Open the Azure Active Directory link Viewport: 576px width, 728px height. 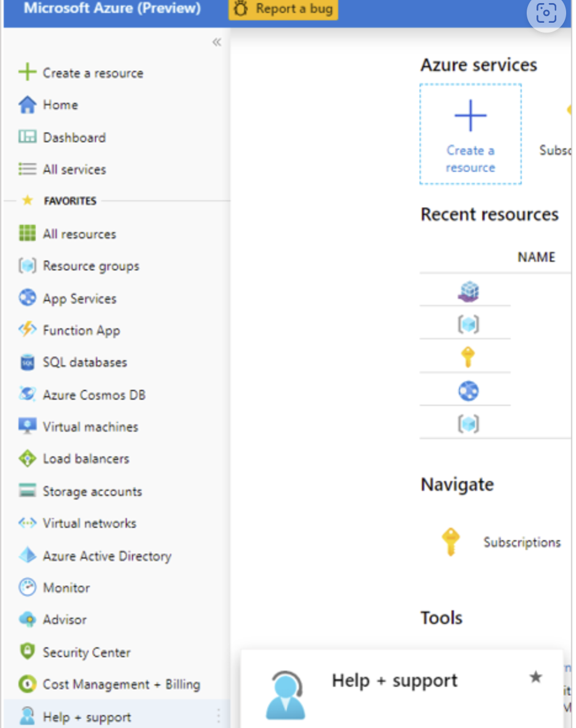107,556
